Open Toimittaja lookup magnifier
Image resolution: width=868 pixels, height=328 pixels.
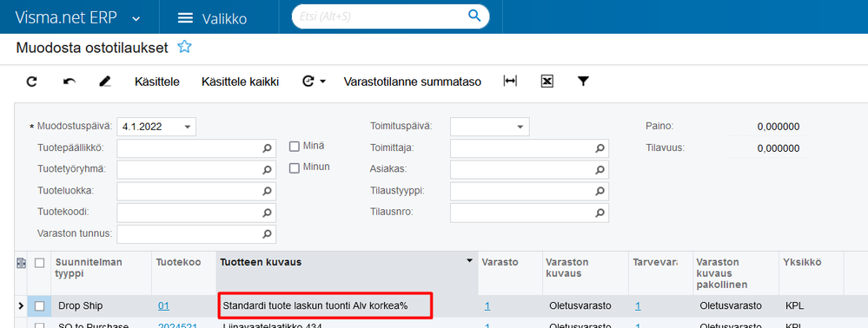(600, 148)
